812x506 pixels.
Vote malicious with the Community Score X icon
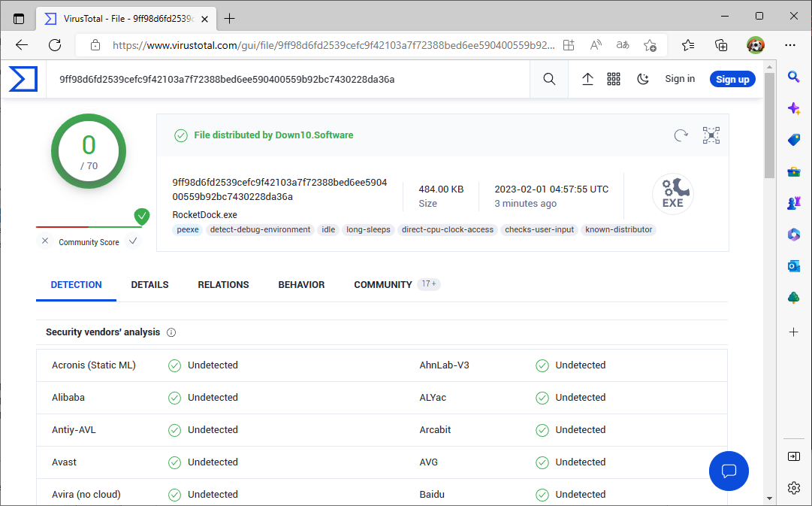point(45,241)
